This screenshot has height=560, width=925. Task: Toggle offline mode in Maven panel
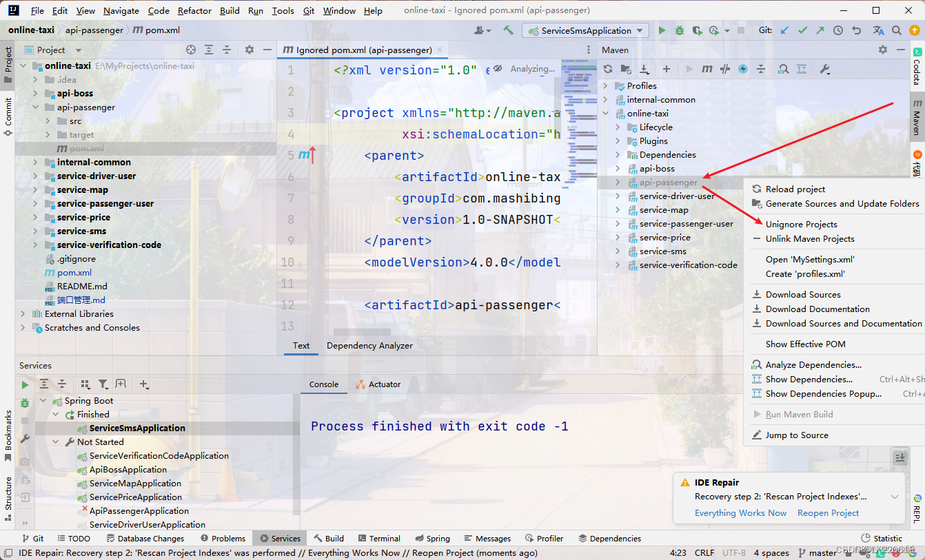743,69
